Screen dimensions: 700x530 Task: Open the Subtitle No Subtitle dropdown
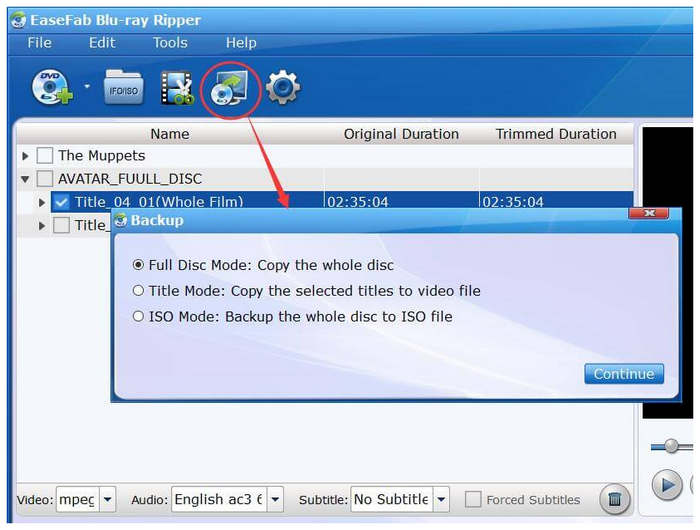pos(442,499)
